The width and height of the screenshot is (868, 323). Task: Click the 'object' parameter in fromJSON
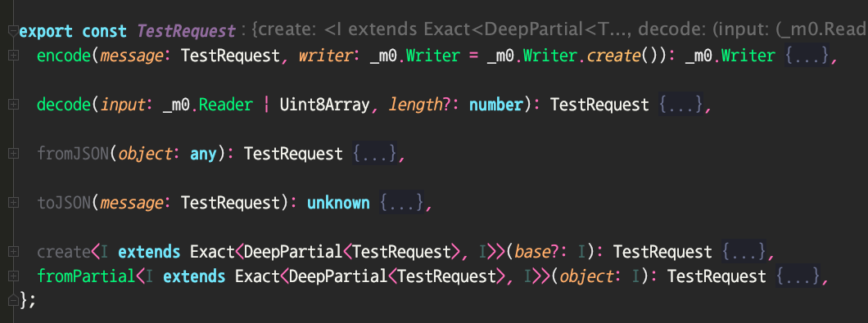point(146,154)
